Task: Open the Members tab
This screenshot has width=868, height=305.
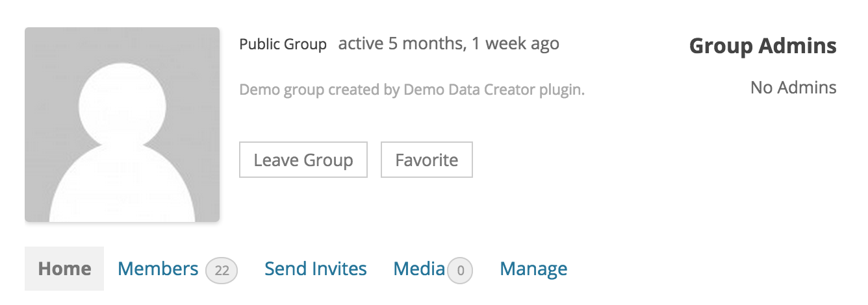Action: click(x=158, y=269)
